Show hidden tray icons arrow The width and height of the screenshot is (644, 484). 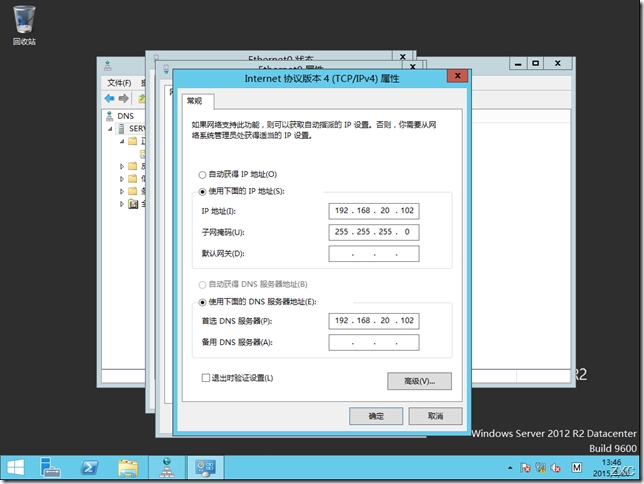point(510,468)
